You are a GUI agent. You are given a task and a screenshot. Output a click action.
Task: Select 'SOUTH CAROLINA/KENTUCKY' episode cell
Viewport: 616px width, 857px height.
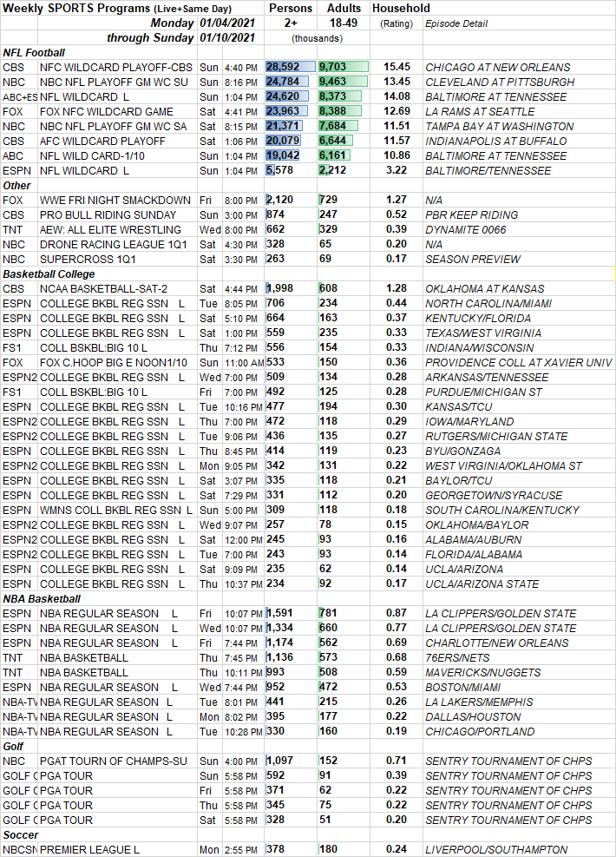tap(501, 510)
